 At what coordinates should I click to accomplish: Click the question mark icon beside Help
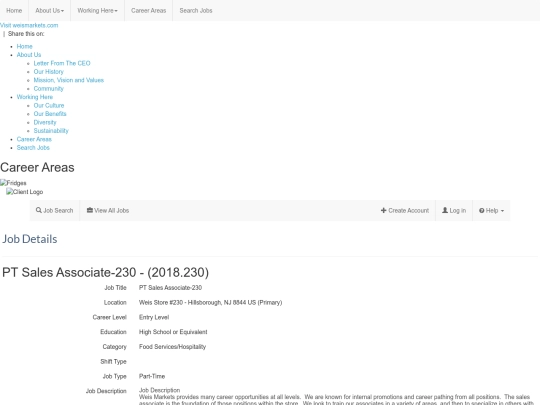481,210
